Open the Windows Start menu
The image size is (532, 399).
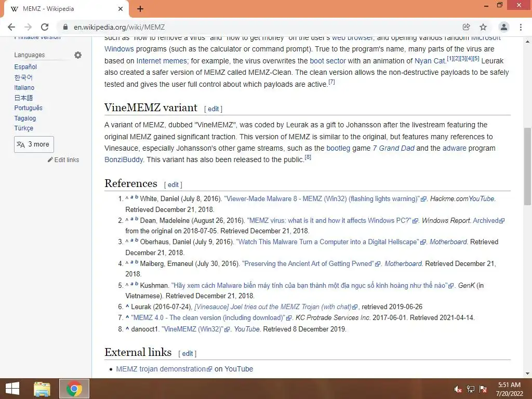click(12, 389)
